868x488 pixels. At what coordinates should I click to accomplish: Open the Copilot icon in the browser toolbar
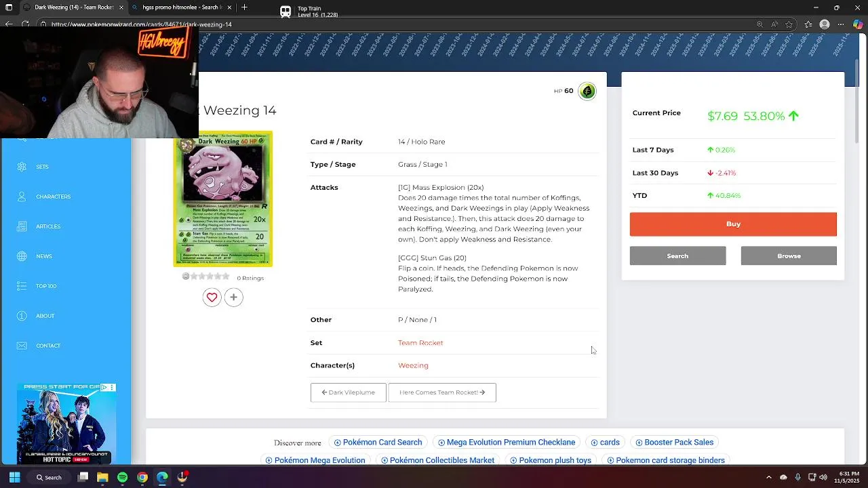(858, 24)
